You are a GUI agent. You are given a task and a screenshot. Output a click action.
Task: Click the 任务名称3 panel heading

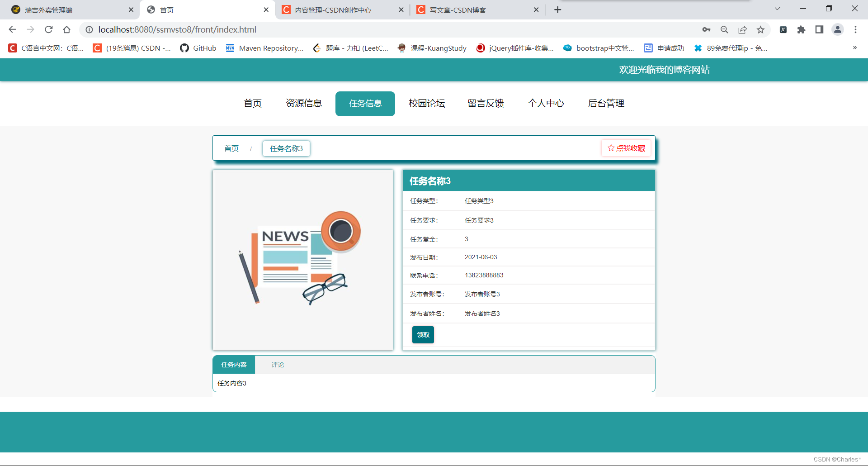click(430, 181)
